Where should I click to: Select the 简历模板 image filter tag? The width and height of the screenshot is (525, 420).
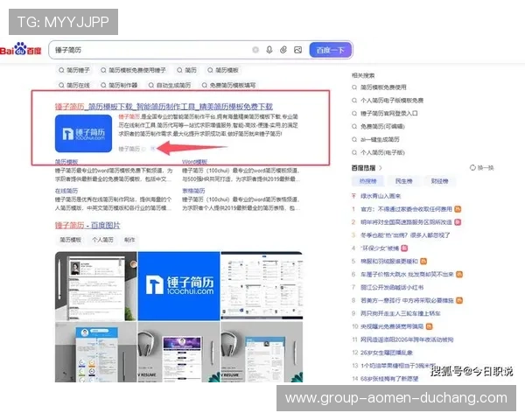tap(70, 240)
